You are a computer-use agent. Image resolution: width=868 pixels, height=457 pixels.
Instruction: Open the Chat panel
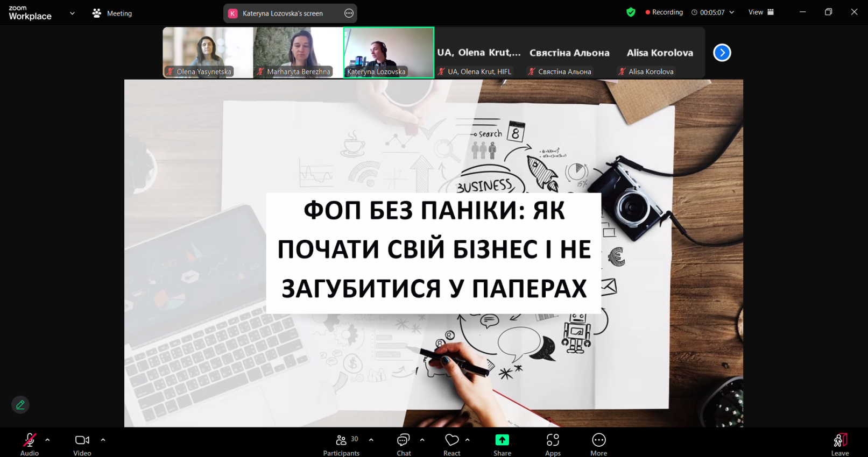[x=404, y=444]
